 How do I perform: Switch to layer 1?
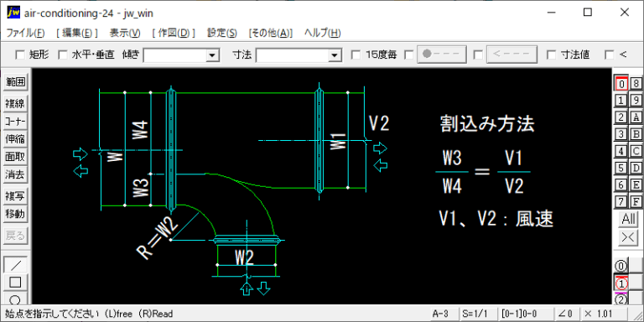pos(621,101)
